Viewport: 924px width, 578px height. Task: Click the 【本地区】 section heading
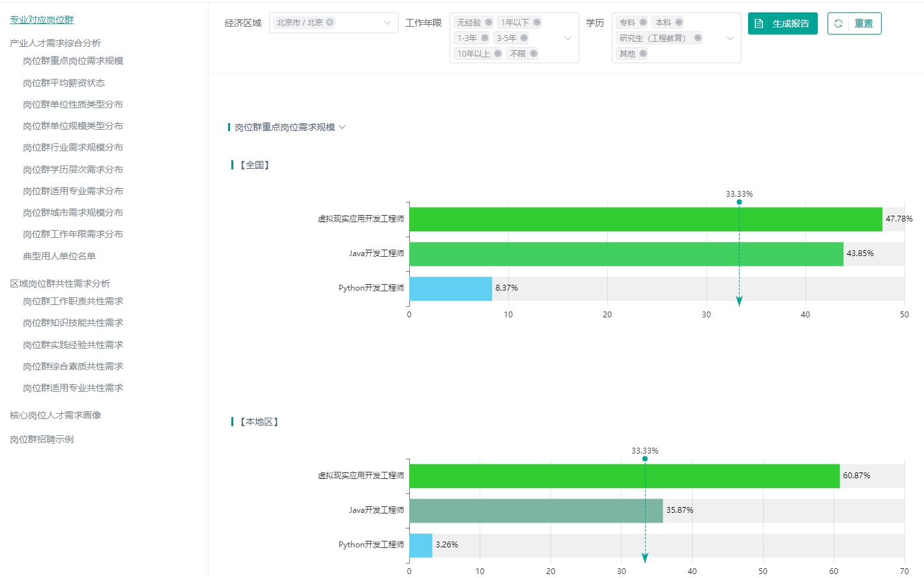tap(259, 422)
